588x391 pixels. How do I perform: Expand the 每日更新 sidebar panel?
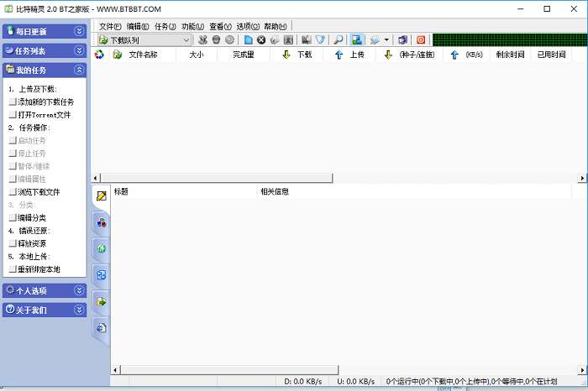point(79,31)
